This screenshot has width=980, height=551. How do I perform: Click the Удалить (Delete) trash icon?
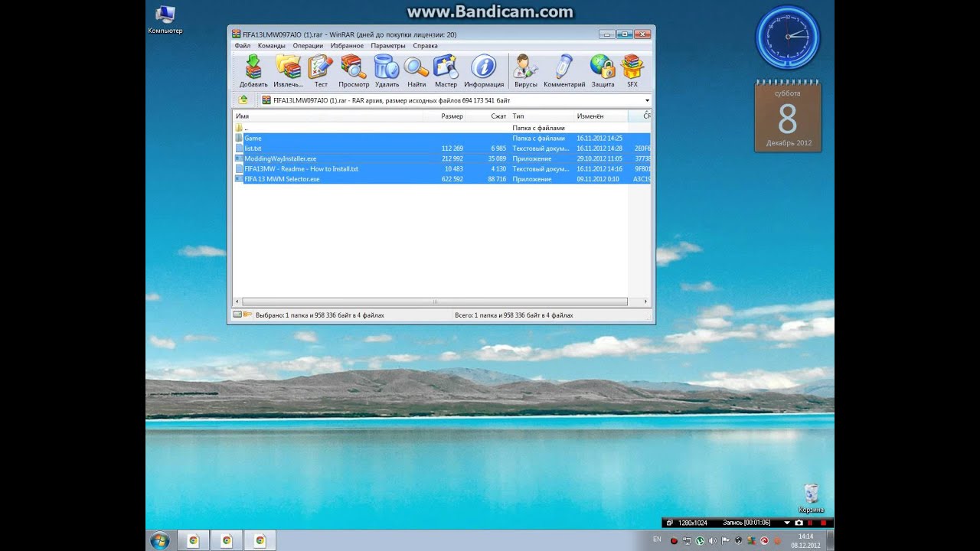[387, 71]
